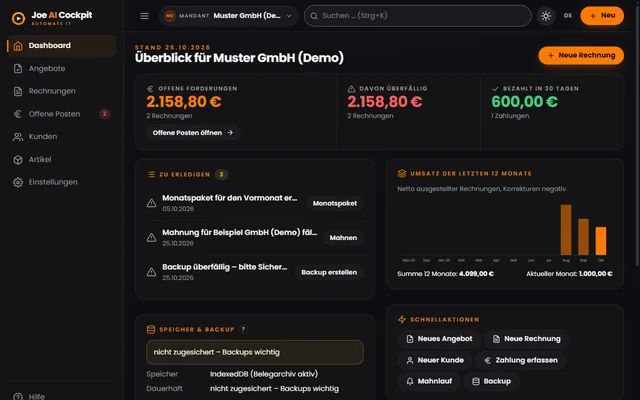Click the Mahnen action button

click(343, 238)
